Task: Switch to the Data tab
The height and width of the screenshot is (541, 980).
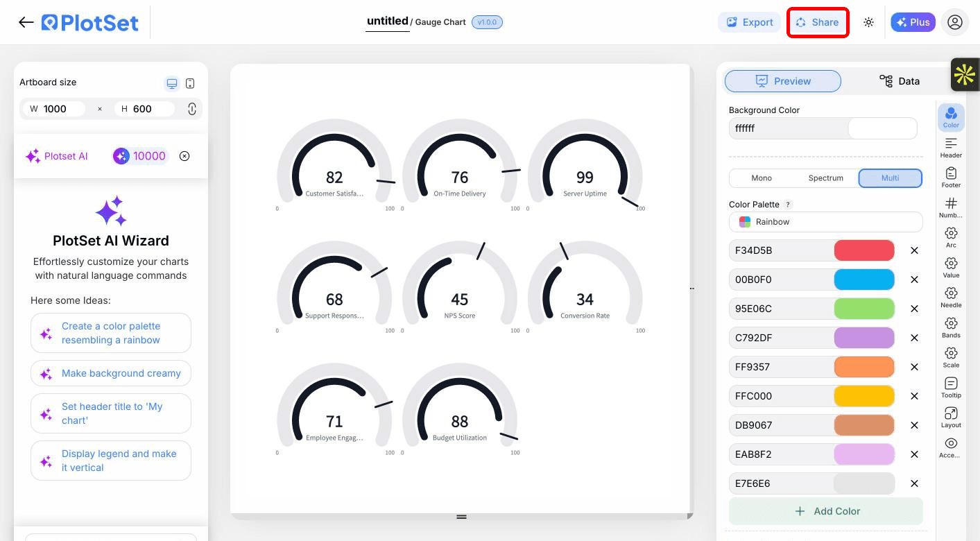Action: [900, 81]
